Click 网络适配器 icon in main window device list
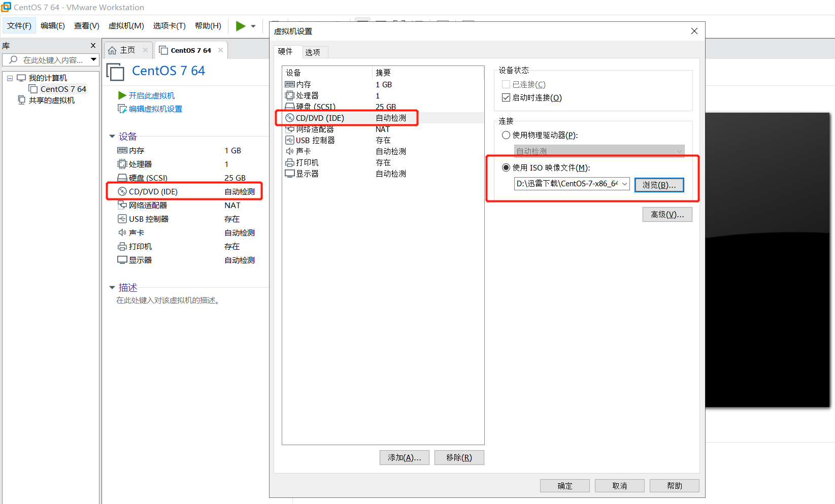The width and height of the screenshot is (835, 504). [122, 205]
